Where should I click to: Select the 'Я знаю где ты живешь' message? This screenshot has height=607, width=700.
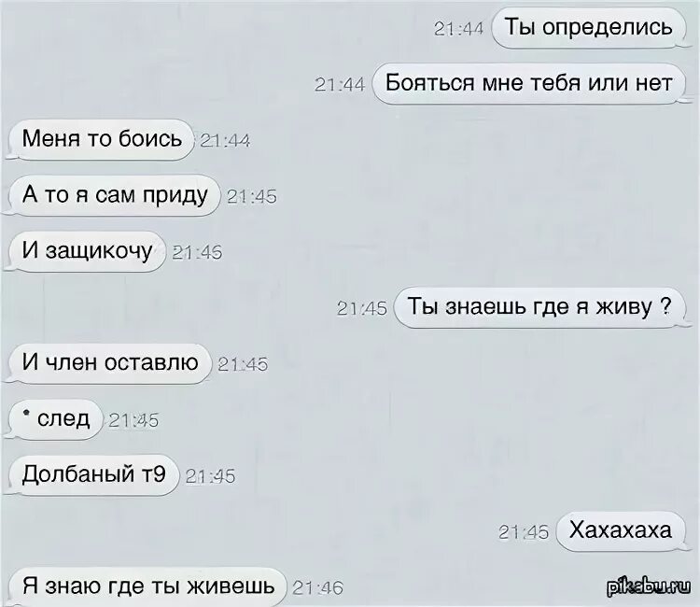pyautogui.click(x=147, y=586)
